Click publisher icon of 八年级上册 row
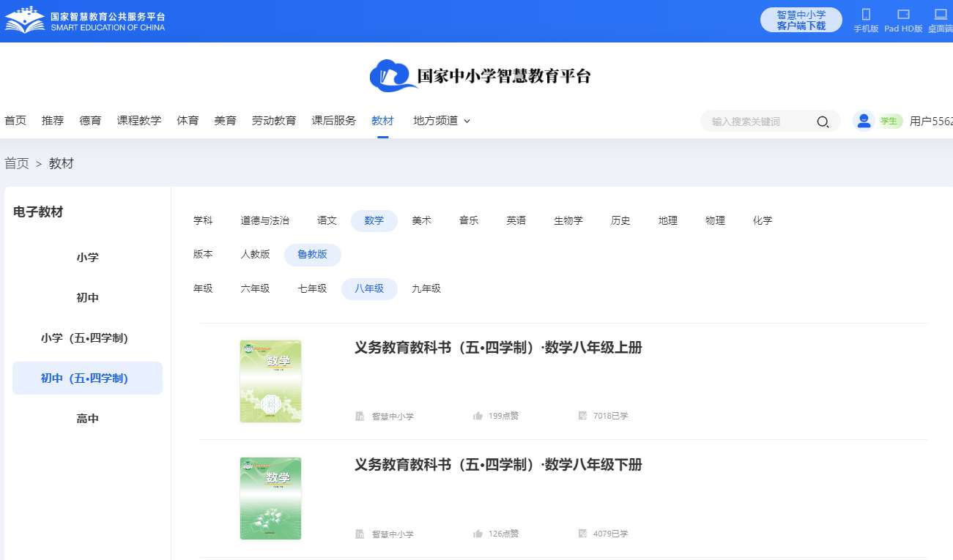Image resolution: width=953 pixels, height=560 pixels. tap(360, 417)
